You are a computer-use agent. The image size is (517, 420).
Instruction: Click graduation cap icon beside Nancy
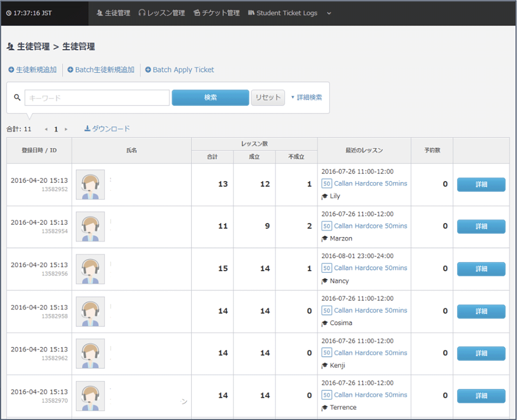tap(325, 281)
